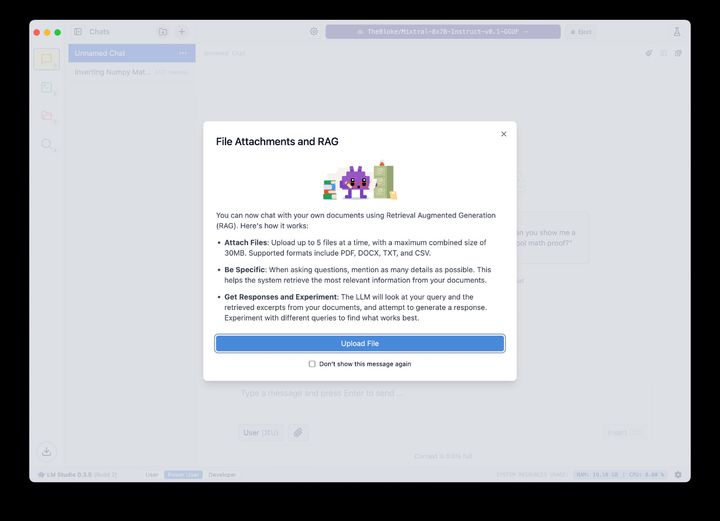This screenshot has height=521, width=720.
Task: Switch the User role selector
Action: point(260,432)
